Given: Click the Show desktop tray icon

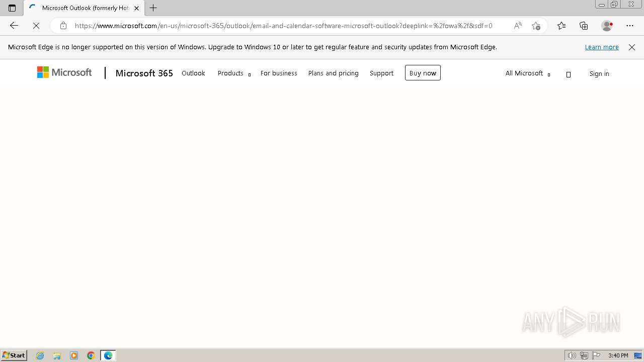Looking at the screenshot, I should [638, 355].
